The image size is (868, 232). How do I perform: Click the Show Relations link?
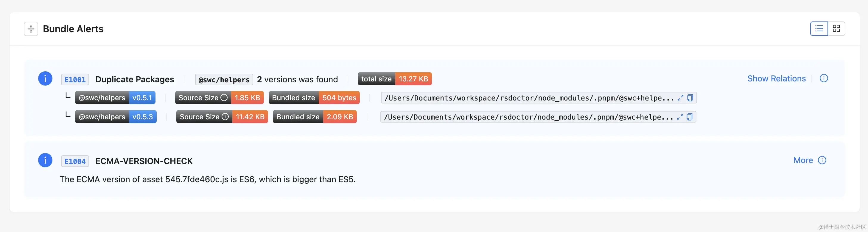click(x=776, y=78)
